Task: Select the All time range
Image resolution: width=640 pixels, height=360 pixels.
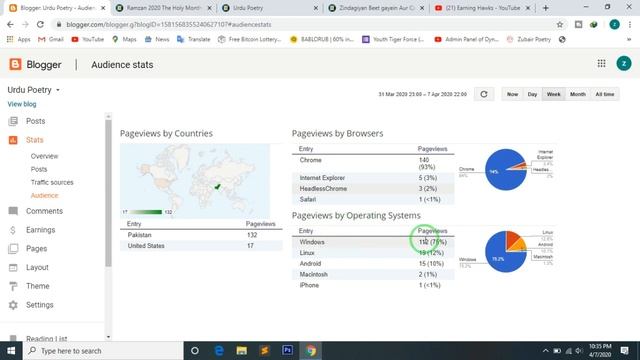Action: [x=604, y=94]
